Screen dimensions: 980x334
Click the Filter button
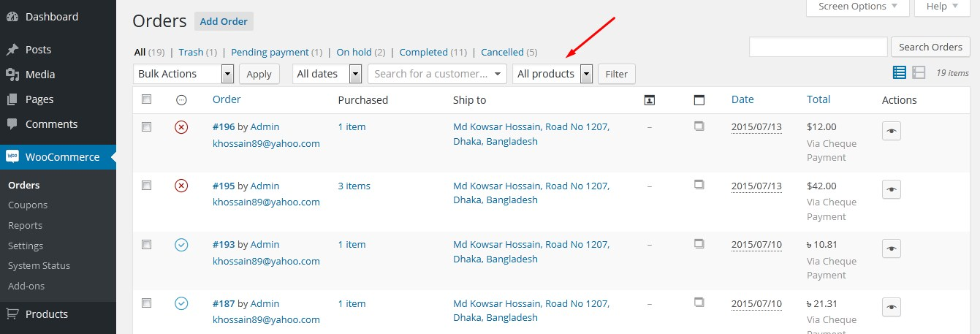(617, 74)
